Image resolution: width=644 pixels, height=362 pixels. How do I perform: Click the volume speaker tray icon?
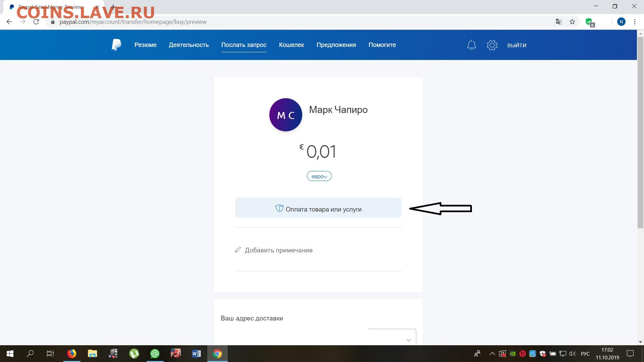tap(572, 354)
